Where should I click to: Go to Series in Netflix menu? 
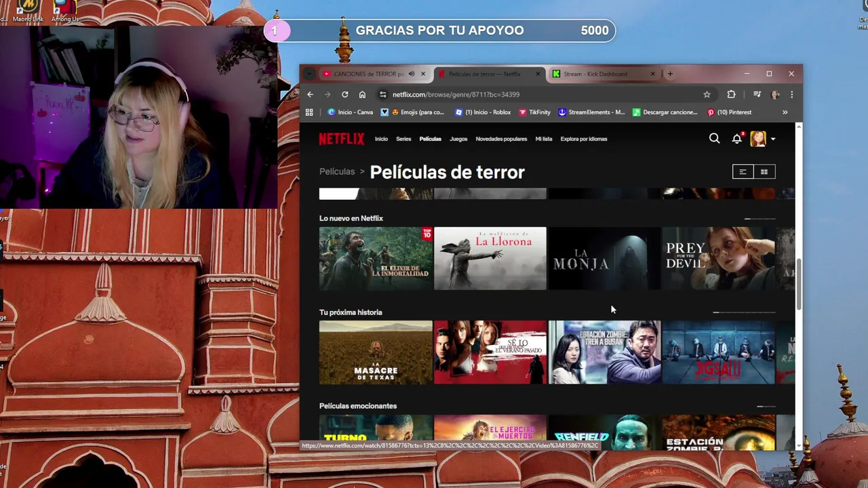(403, 139)
